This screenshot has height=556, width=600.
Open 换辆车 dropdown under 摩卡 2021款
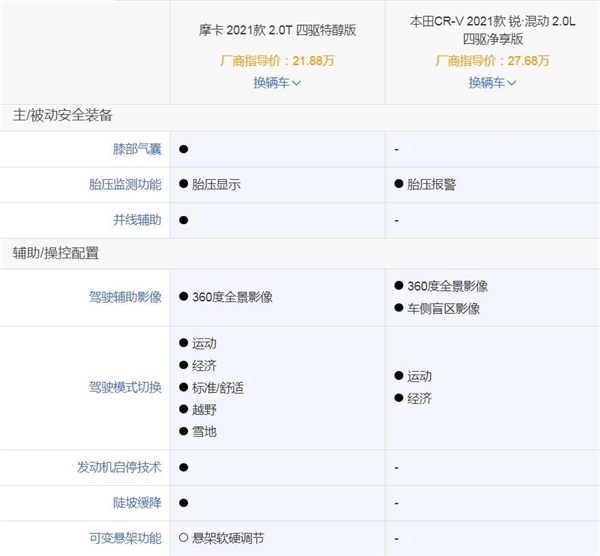[x=277, y=82]
